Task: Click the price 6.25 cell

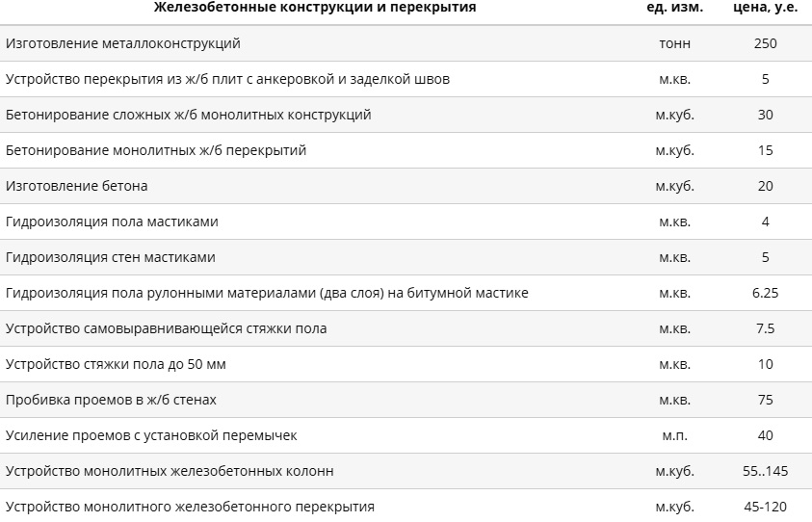Action: pos(766,293)
